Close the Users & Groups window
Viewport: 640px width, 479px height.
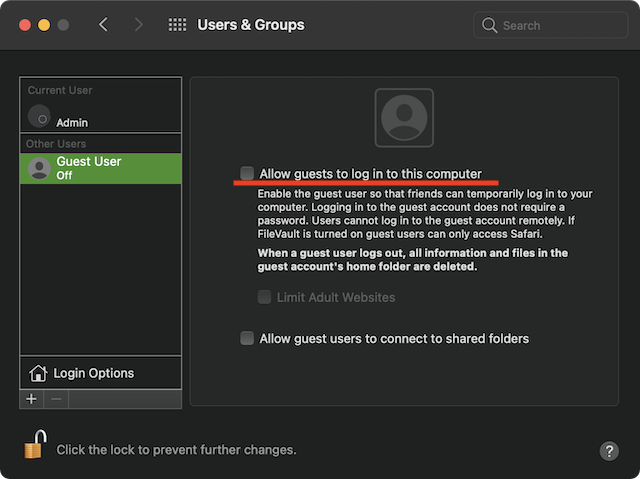24,24
